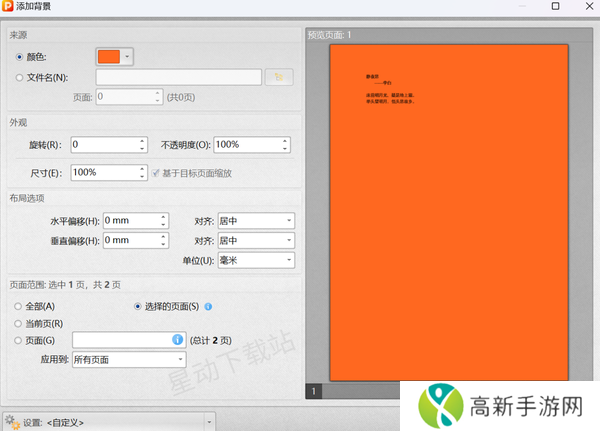
Task: Open the 应用到 所有页面 dropdown
Action: (x=129, y=360)
